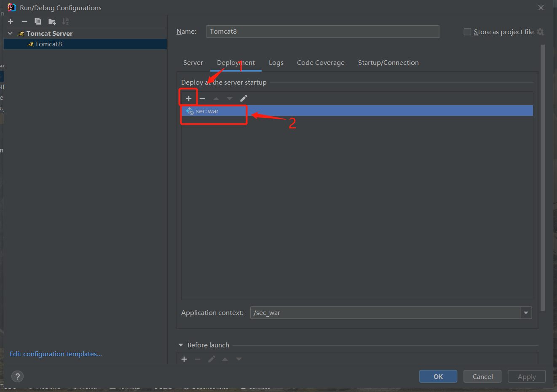Select the sec:war deployment artifact
The height and width of the screenshot is (392, 557).
[x=357, y=111]
